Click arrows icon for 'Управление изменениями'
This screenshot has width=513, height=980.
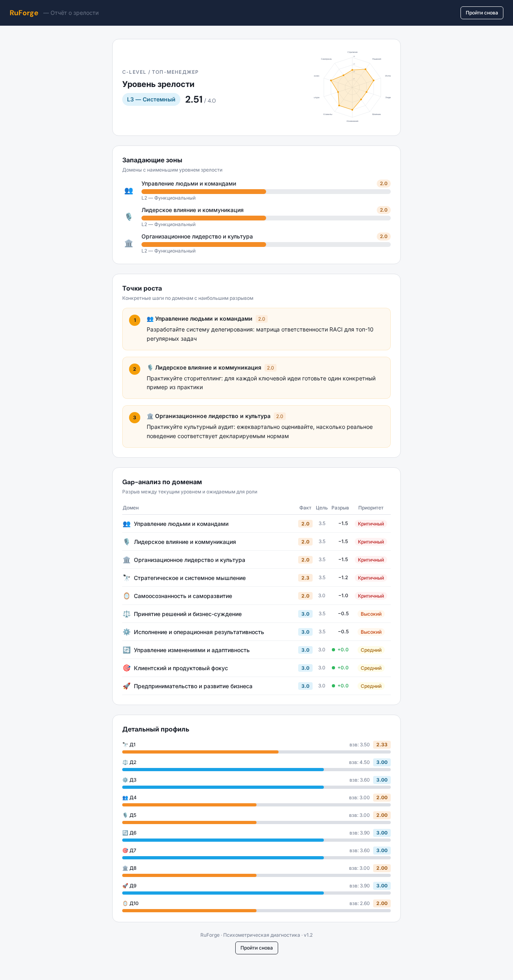[127, 650]
